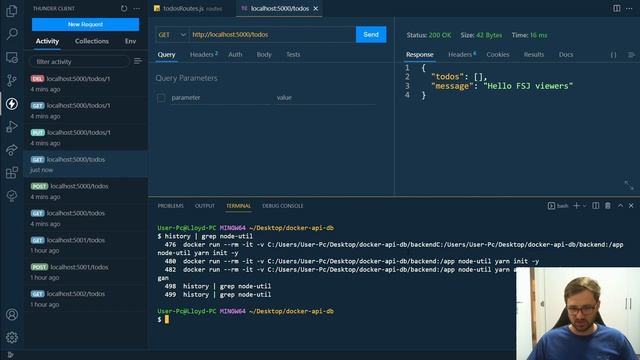Open the Search view in activity bar
The height and width of the screenshot is (360, 640).
(12, 33)
